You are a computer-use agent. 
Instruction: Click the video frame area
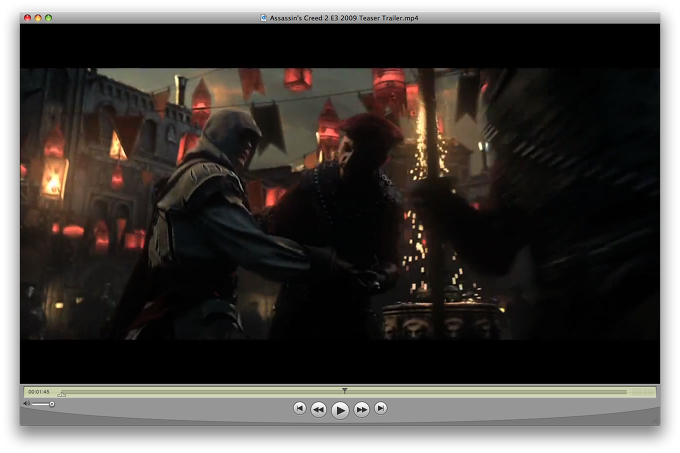click(340, 204)
